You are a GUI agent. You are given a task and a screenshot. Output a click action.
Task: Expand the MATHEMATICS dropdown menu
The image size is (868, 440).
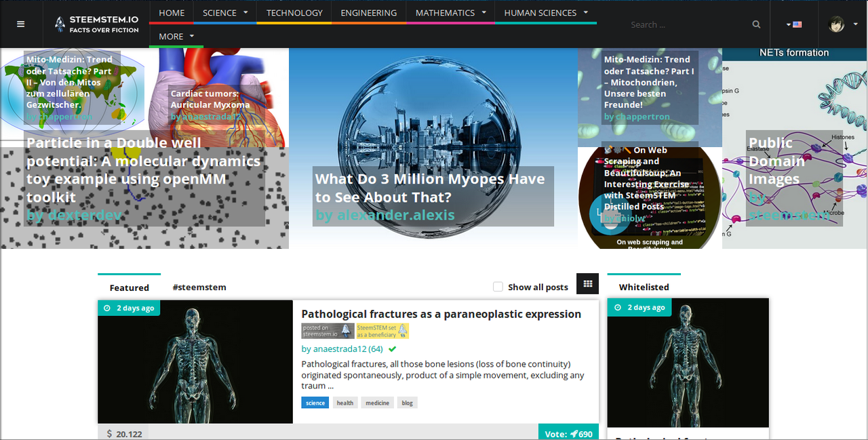[x=450, y=13]
